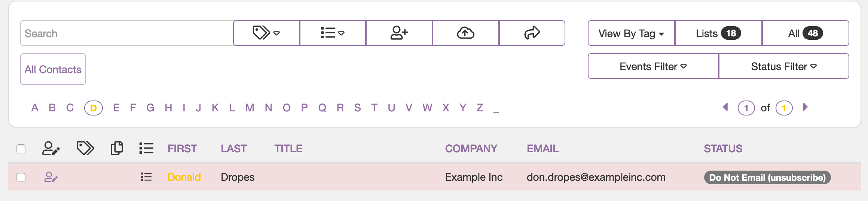
Task: Click the copy duplicate icon in header
Action: [117, 148]
